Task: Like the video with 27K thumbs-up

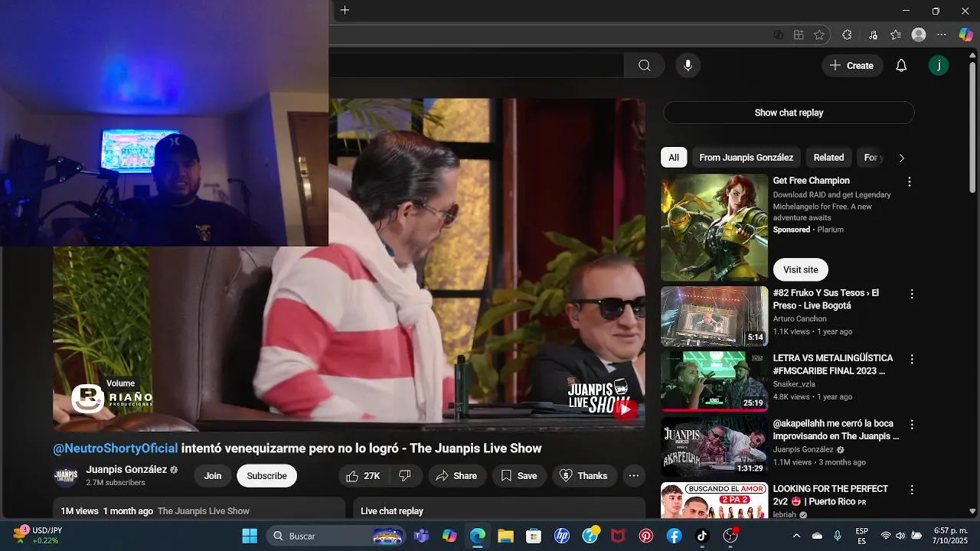Action: (363, 476)
